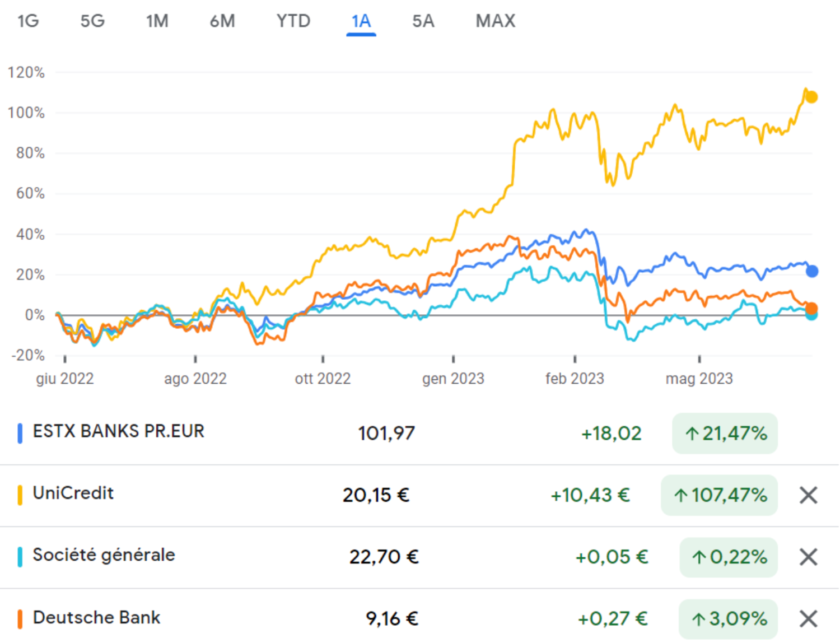The height and width of the screenshot is (643, 840).
Task: Click the 22,70 € price value
Action: (x=384, y=557)
